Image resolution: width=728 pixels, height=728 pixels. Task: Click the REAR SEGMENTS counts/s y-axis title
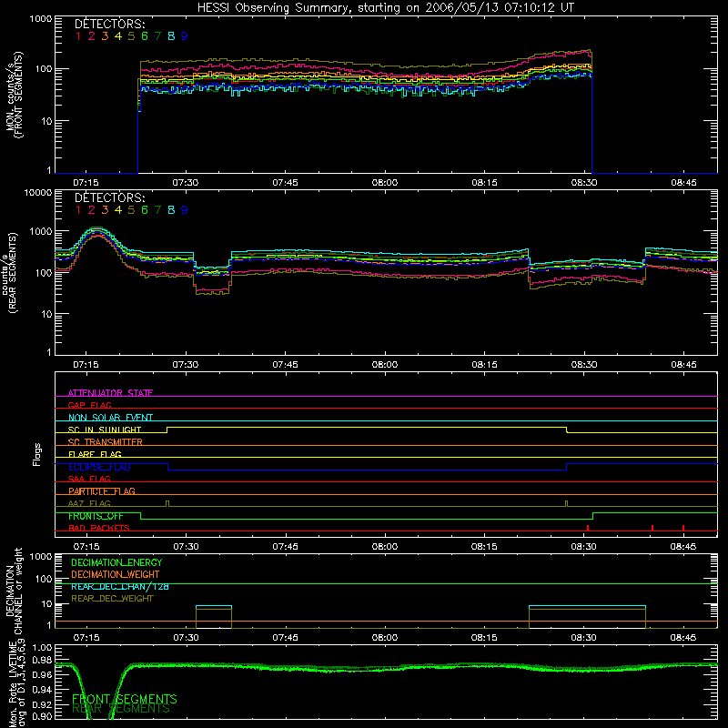pyautogui.click(x=10, y=273)
